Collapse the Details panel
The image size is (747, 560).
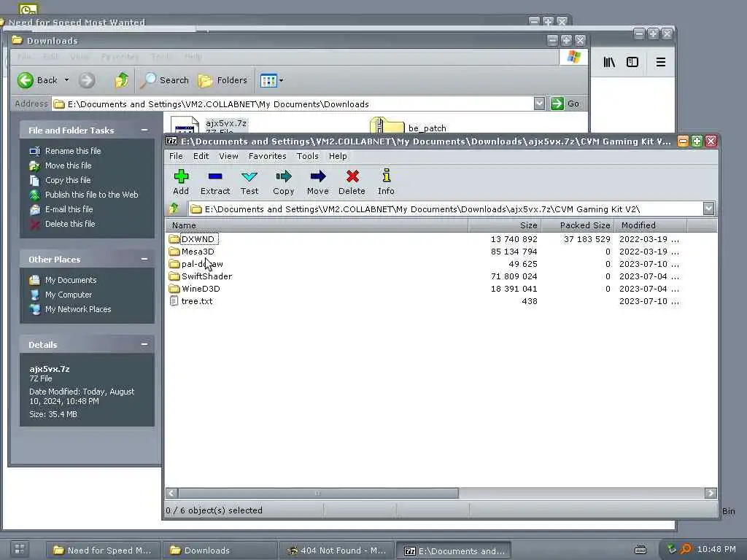tap(144, 344)
